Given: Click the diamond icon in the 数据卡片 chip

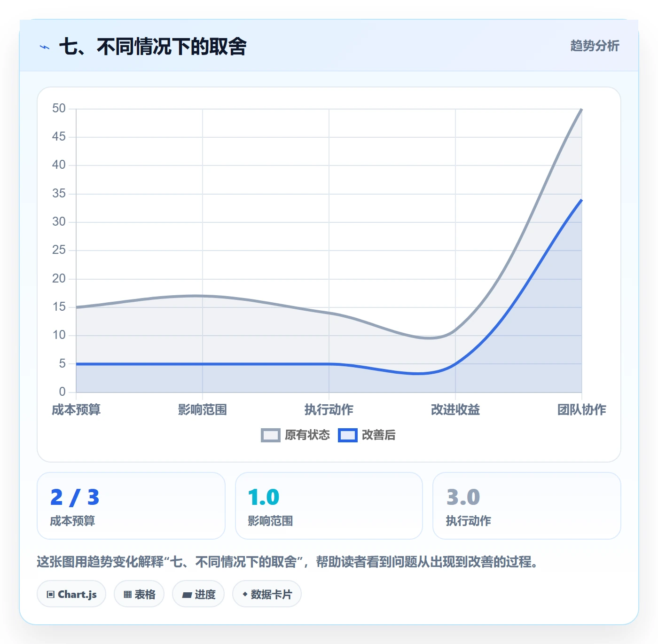Looking at the screenshot, I should point(245,594).
